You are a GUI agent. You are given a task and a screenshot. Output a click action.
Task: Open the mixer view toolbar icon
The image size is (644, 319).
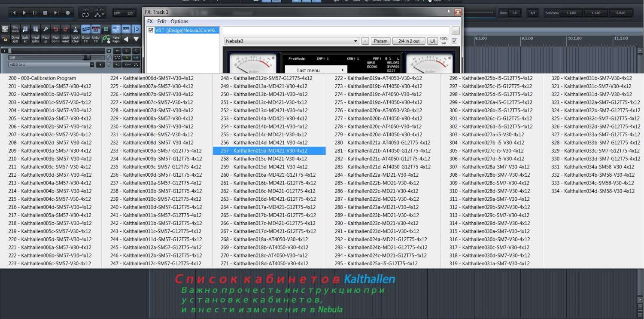coord(5,29)
